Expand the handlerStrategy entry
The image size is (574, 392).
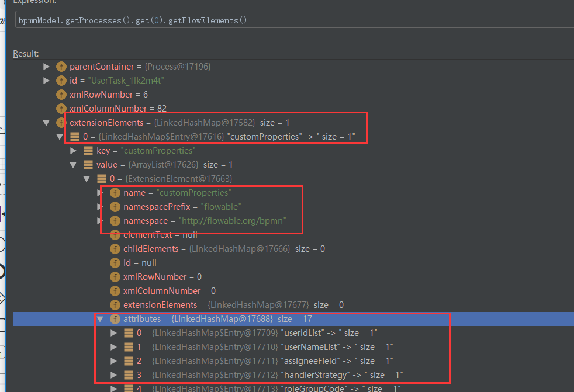pos(114,374)
